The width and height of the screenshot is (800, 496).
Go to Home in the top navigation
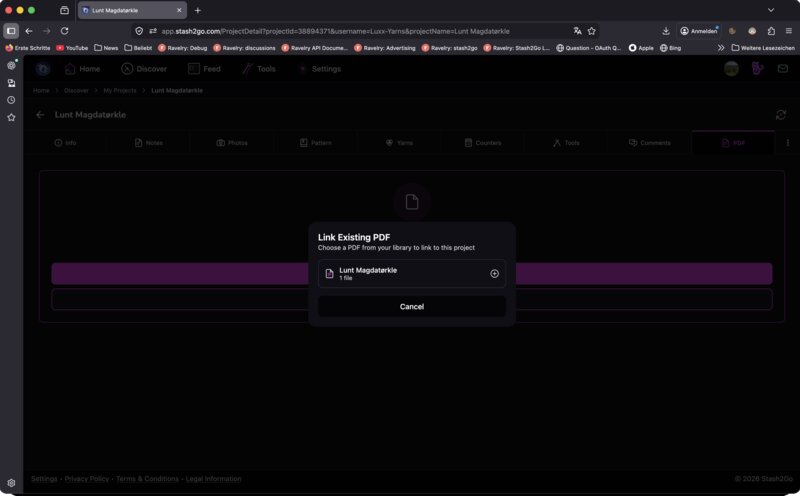pyautogui.click(x=83, y=69)
